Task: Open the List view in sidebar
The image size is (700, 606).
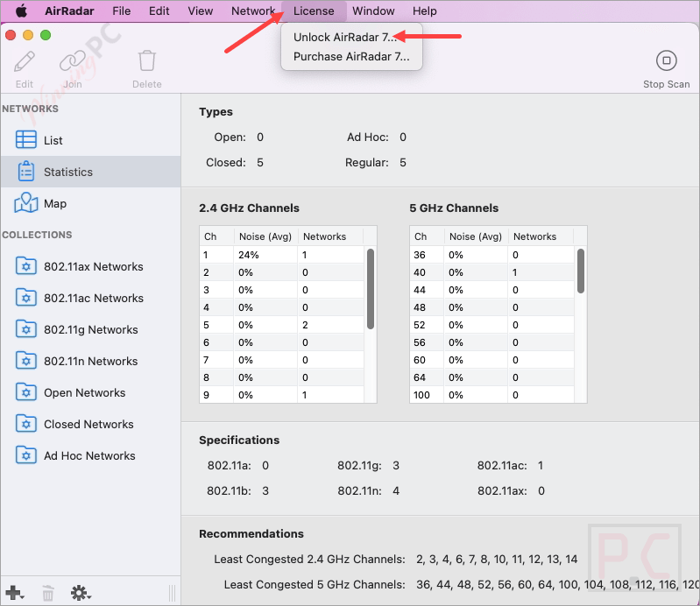Action: [x=90, y=140]
